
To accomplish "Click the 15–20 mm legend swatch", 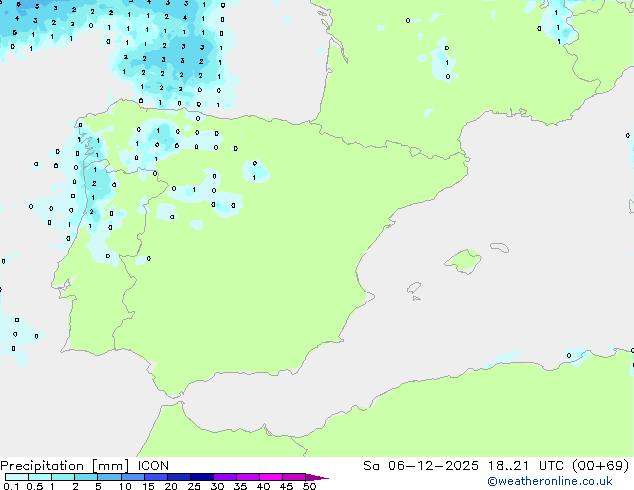I will pos(155,477).
